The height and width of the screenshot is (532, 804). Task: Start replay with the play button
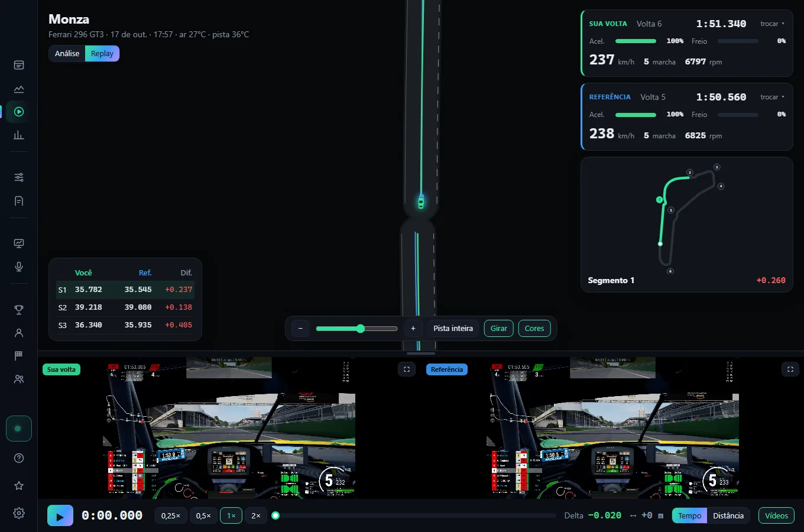(x=60, y=515)
